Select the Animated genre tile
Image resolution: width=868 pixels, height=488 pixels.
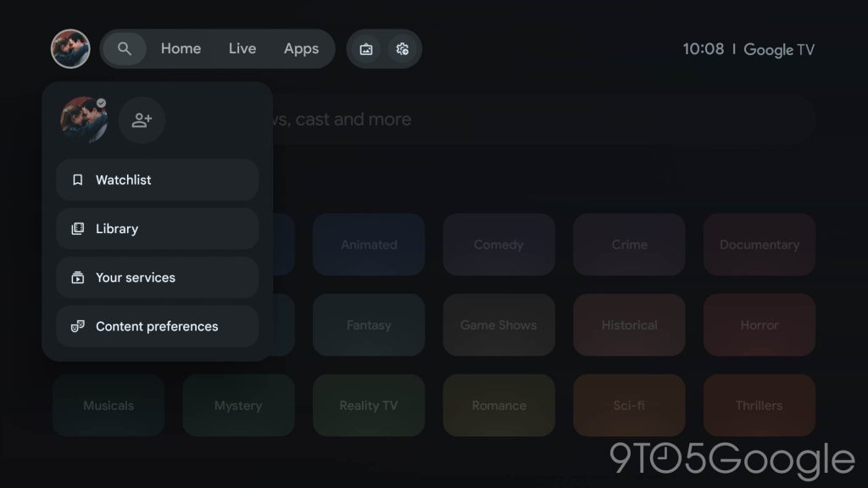point(369,245)
